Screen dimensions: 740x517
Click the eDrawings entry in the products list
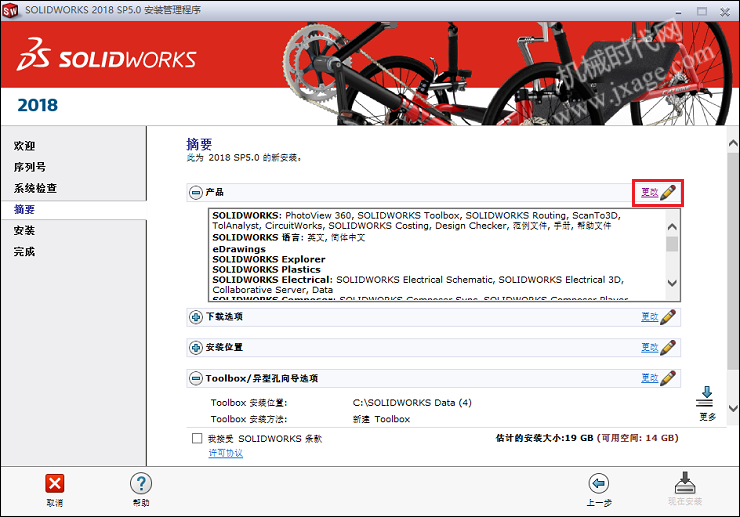tap(239, 249)
